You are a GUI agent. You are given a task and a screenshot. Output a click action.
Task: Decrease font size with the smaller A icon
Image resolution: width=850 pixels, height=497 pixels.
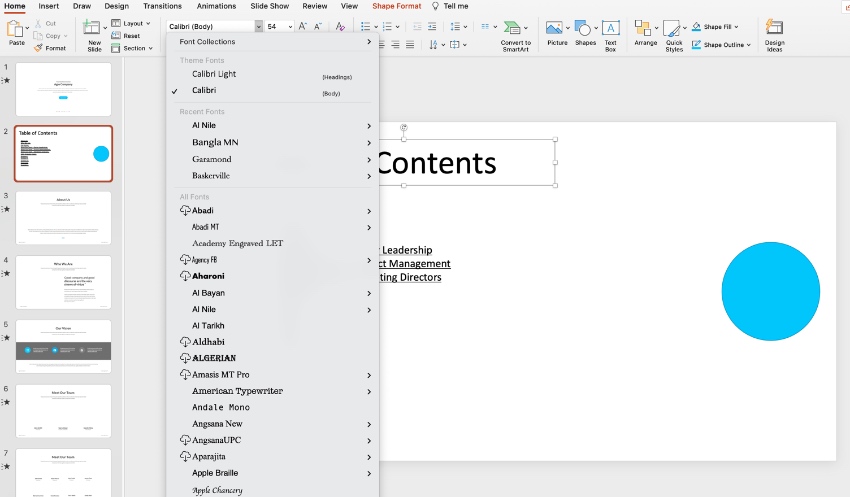click(x=318, y=26)
